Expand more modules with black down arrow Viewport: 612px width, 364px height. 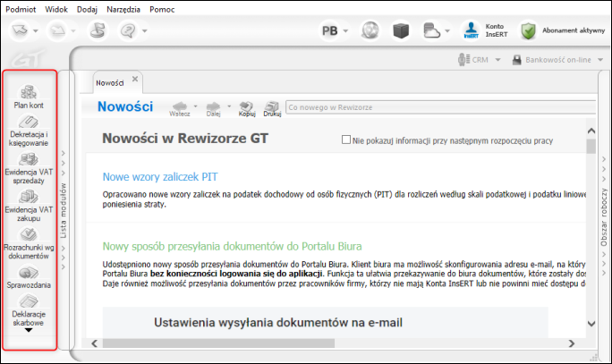(29, 330)
